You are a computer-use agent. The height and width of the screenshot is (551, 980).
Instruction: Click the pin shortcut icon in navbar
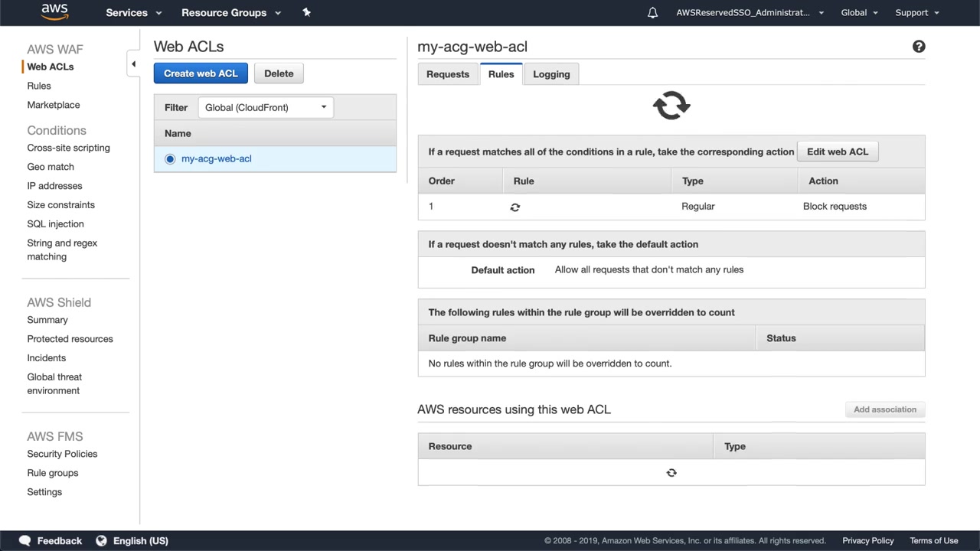click(306, 12)
